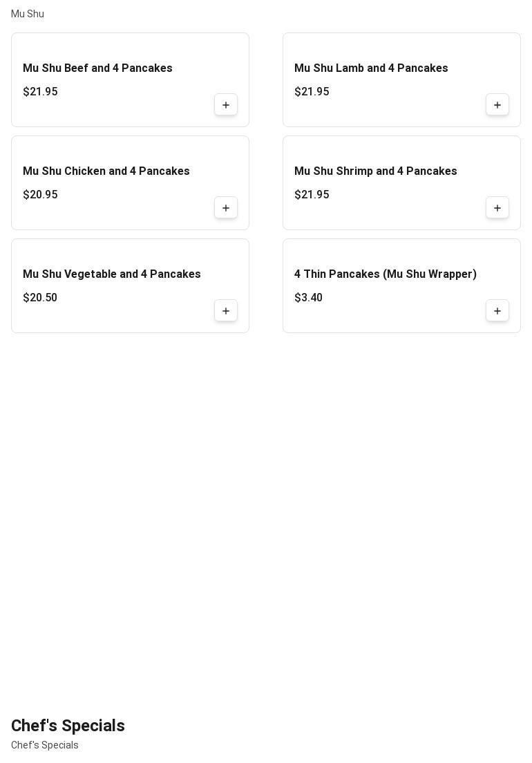Add Mu Shu Lamb with the plus icon

pos(497,105)
